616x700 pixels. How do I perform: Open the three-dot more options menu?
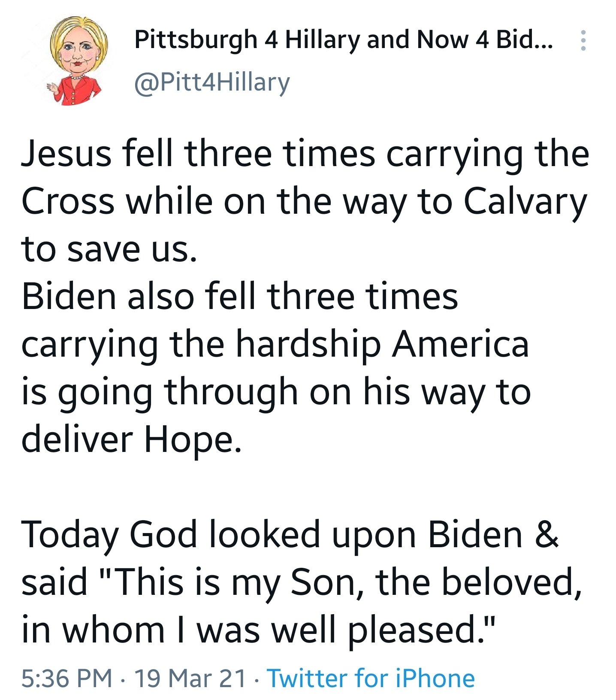[x=583, y=40]
